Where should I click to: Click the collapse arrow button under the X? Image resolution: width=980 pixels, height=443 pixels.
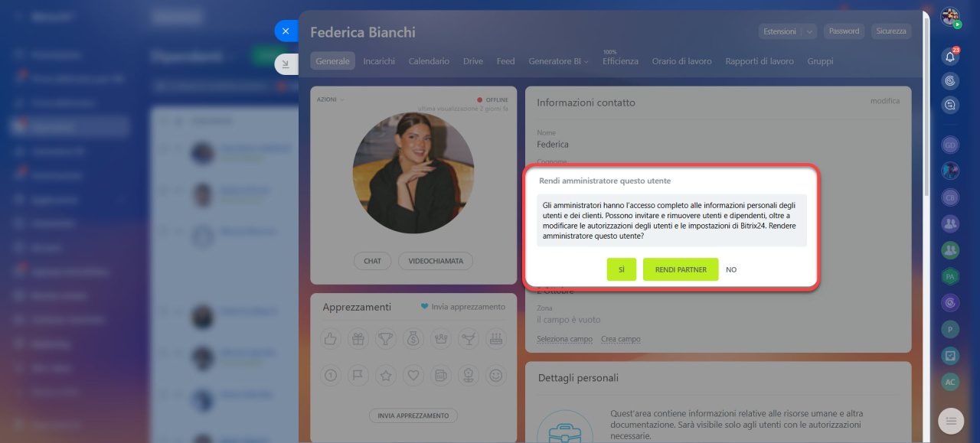point(286,64)
